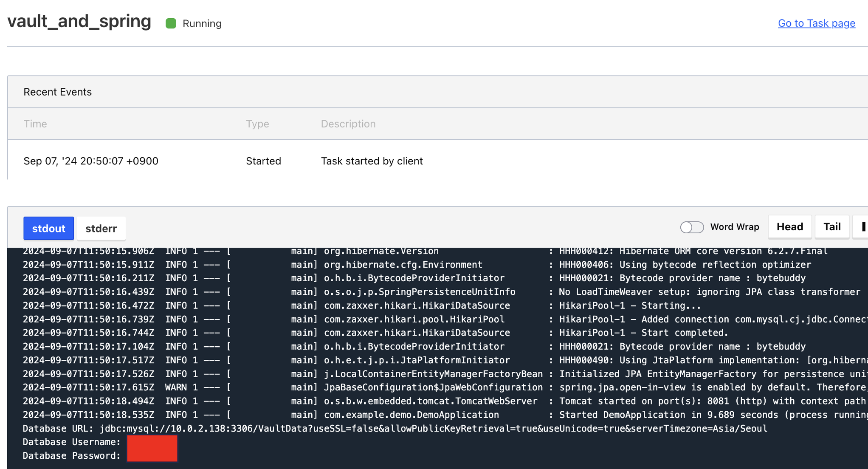Viewport: 868px width, 469px height.
Task: Click the red redacted credentials box
Action: (x=152, y=448)
